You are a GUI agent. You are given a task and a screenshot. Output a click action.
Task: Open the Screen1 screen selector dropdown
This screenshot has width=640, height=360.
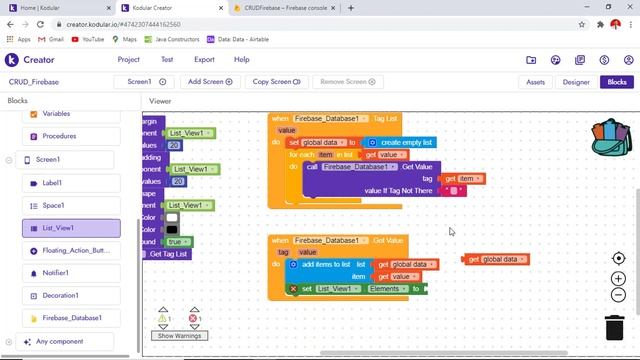[x=144, y=82]
